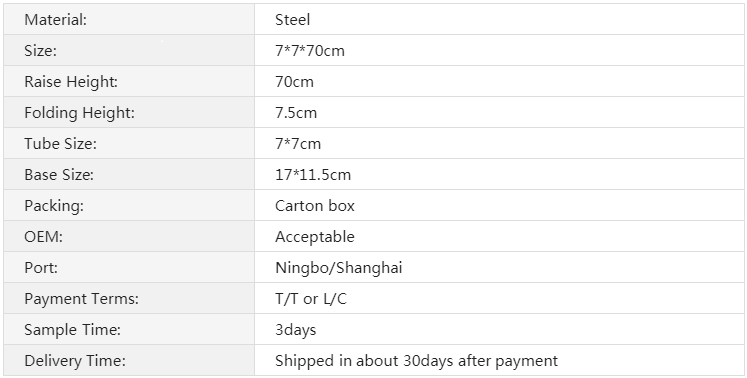This screenshot has width=747, height=378.
Task: Select the 17*11.5cm base size value
Action: click(313, 174)
